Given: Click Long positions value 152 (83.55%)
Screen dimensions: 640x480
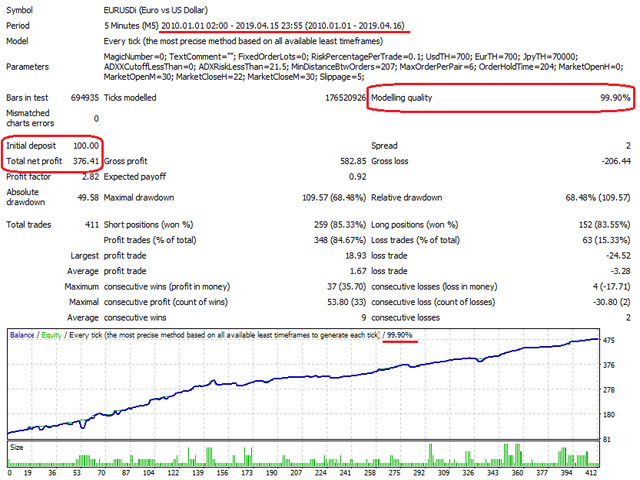Looking at the screenshot, I should (604, 225).
